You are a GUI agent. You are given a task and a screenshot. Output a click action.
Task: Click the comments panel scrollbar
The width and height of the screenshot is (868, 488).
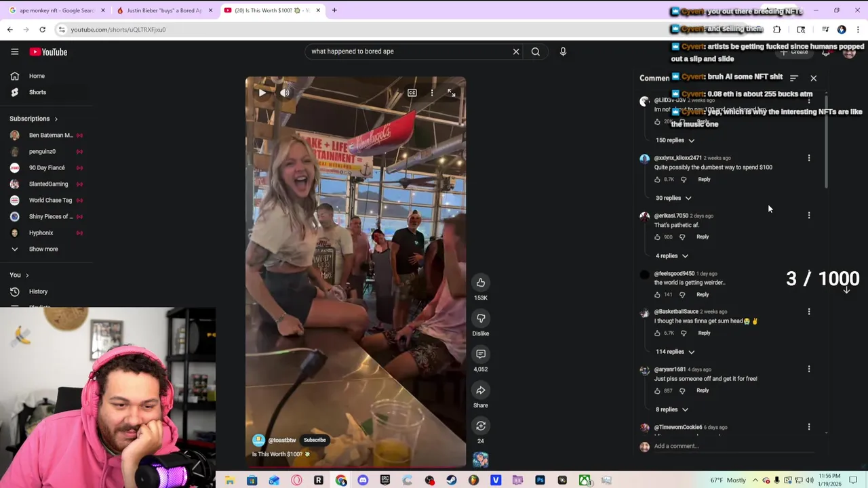[x=825, y=142]
